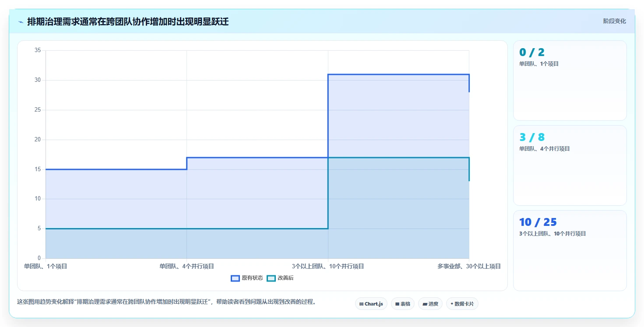Click the x-axis label 多事业部、30个以上项目
Image resolution: width=644 pixels, height=327 pixels.
[x=469, y=266]
